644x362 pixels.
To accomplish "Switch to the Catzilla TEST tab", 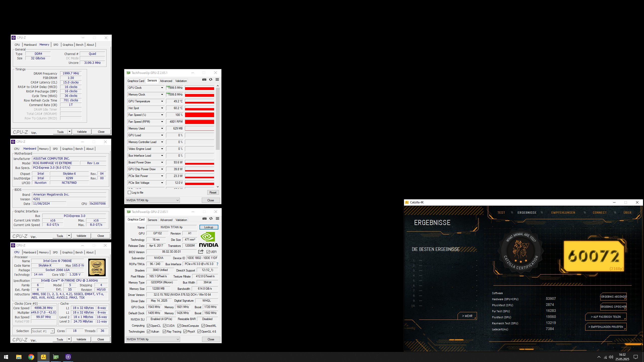I will (501, 213).
